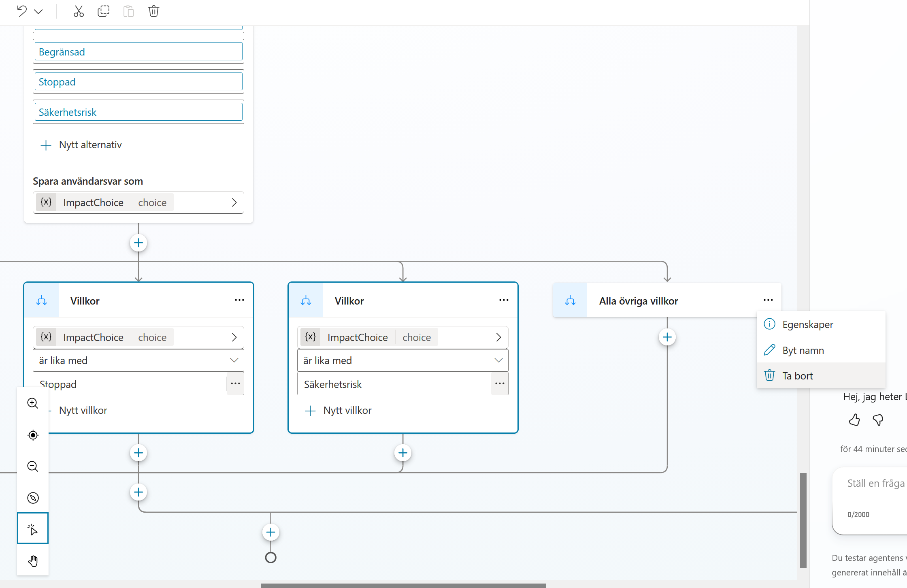Open more options on Säkerhetsrisk Villkor card

click(x=504, y=300)
